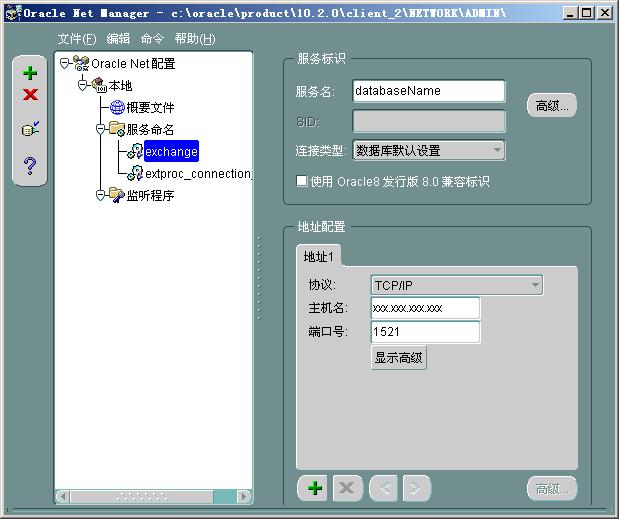Click the folder icon beside 服务命名
Viewport: 619px width, 519px height.
[117, 129]
